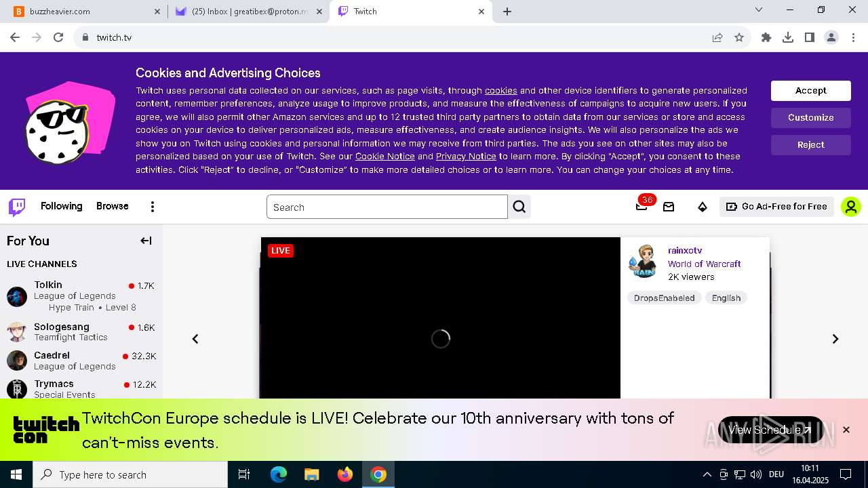Screen dimensions: 868x488
Task: Click the Twitch search field
Action: pos(387,207)
